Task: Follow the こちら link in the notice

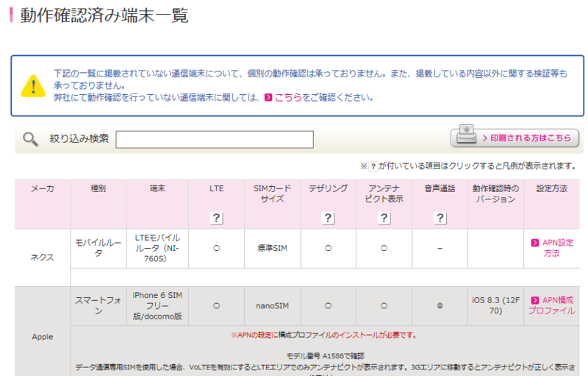Action: point(288,98)
